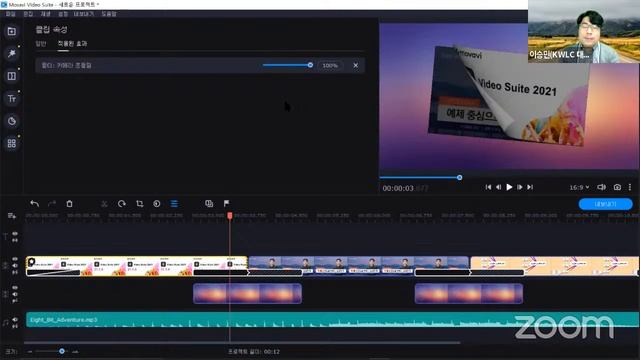Click the 100% filter intensity field
The width and height of the screenshot is (640, 360).
tap(330, 65)
